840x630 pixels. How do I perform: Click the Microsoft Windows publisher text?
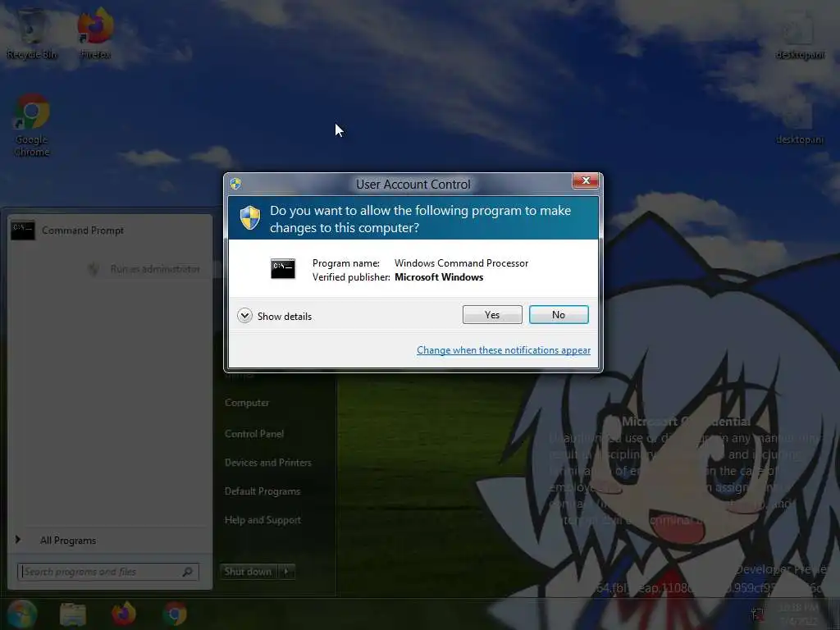(439, 277)
